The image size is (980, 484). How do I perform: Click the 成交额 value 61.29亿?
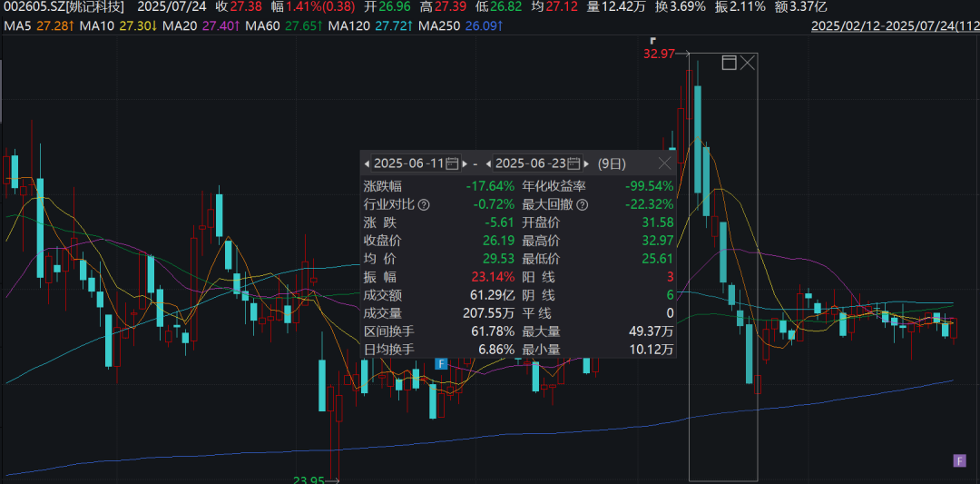493,295
